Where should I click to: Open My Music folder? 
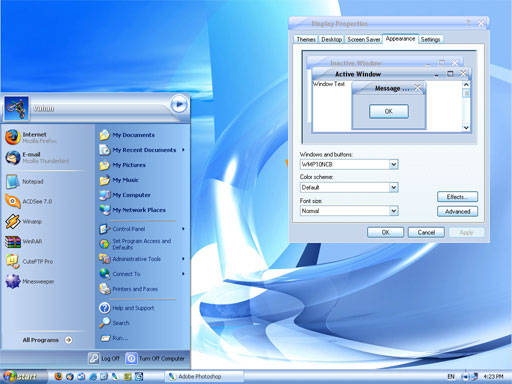119,180
